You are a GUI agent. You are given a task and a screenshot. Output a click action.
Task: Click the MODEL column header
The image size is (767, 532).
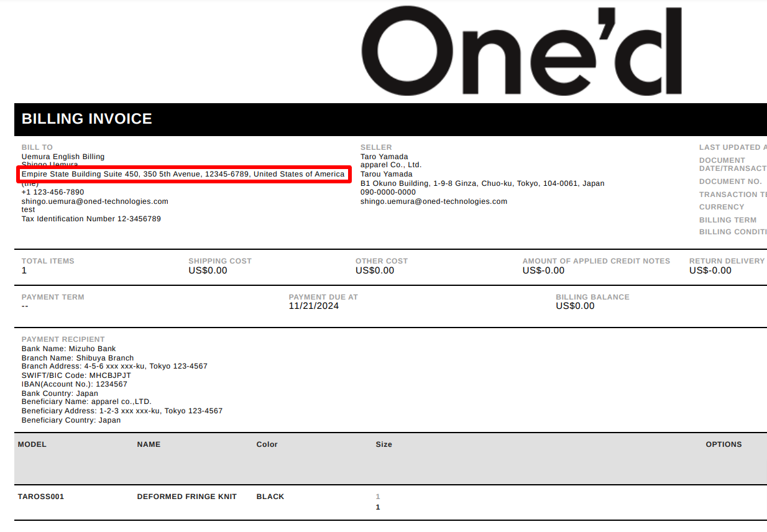(32, 444)
